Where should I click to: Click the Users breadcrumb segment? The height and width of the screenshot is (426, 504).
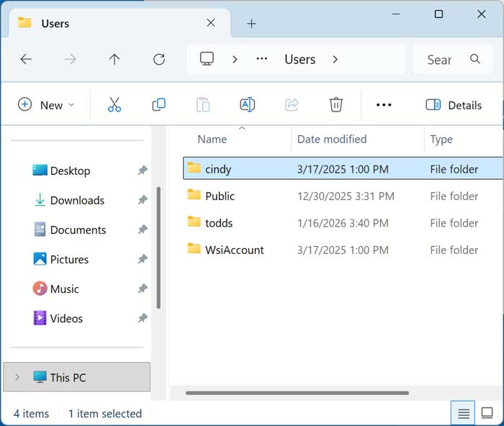(x=300, y=60)
